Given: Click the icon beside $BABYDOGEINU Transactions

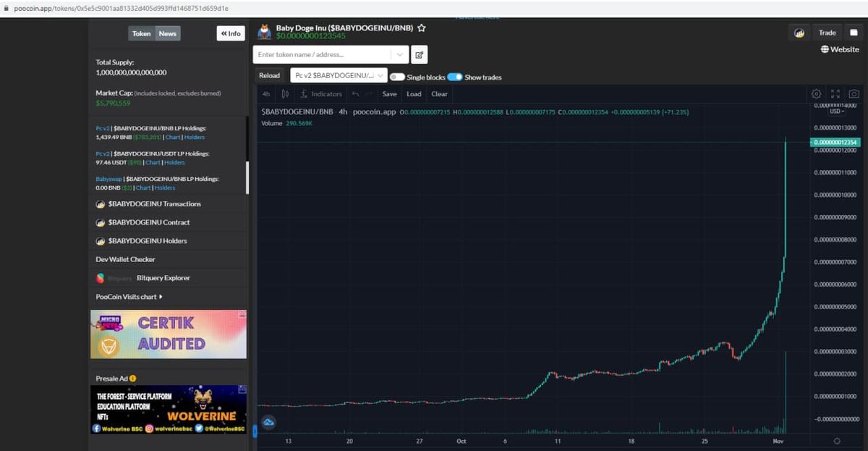Looking at the screenshot, I should (101, 204).
